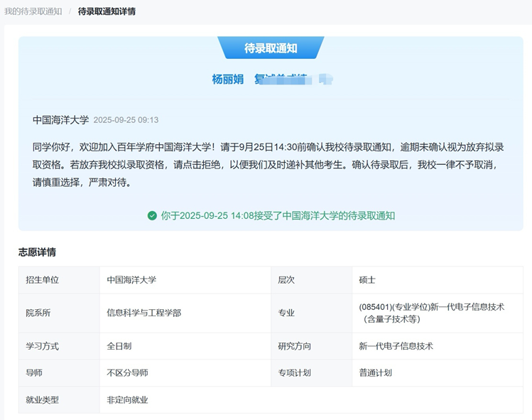Select the 导师 label cell

point(60,373)
